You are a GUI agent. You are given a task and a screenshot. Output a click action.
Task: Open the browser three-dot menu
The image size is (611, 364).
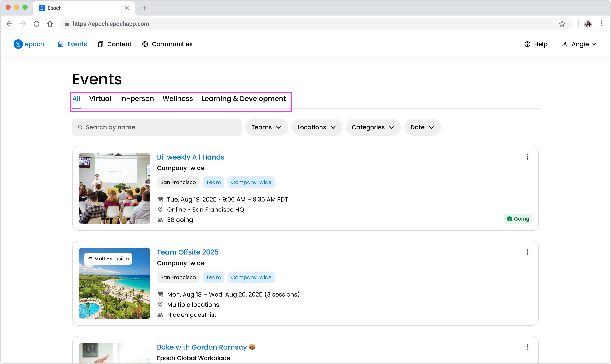602,24
